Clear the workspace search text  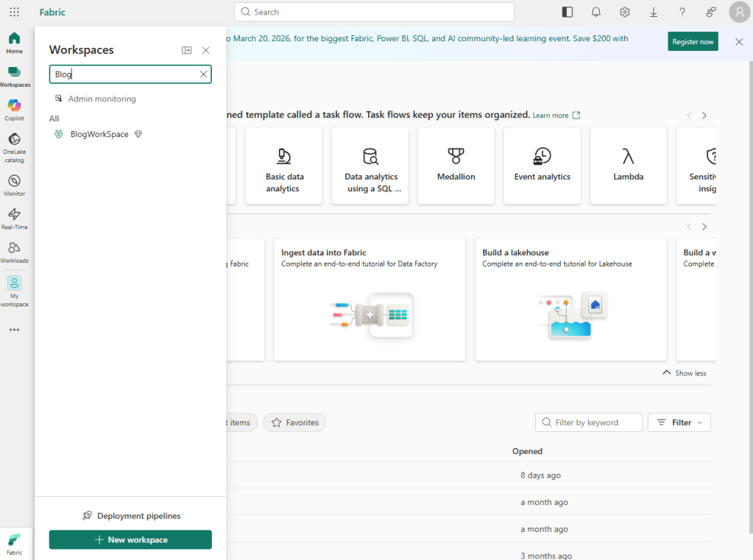coord(203,74)
